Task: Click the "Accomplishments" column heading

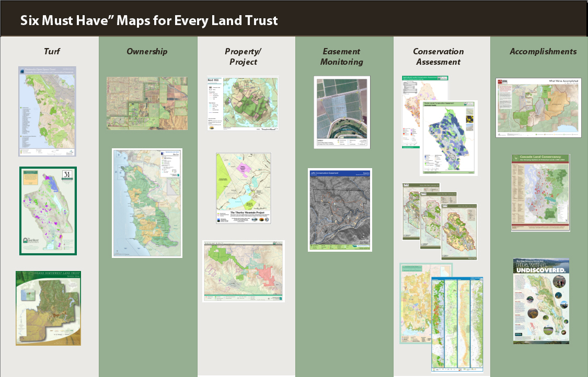Action: (x=543, y=51)
